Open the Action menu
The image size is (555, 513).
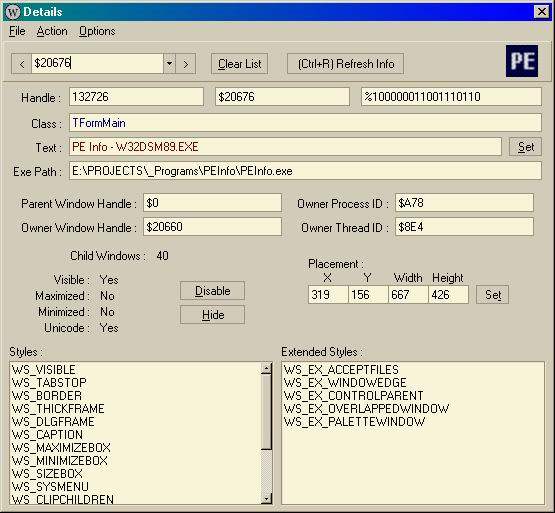click(x=52, y=31)
